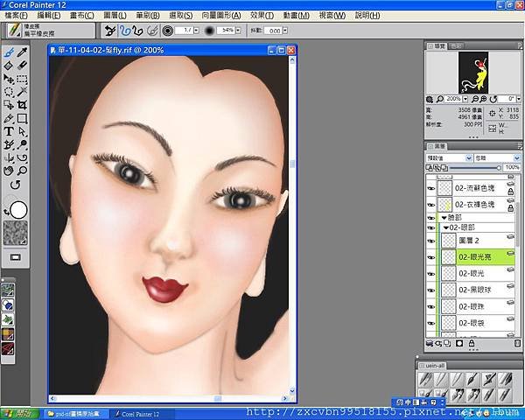This screenshot has width=525, height=420.
Task: Select the Rotate Page tool
Action: 15,185
